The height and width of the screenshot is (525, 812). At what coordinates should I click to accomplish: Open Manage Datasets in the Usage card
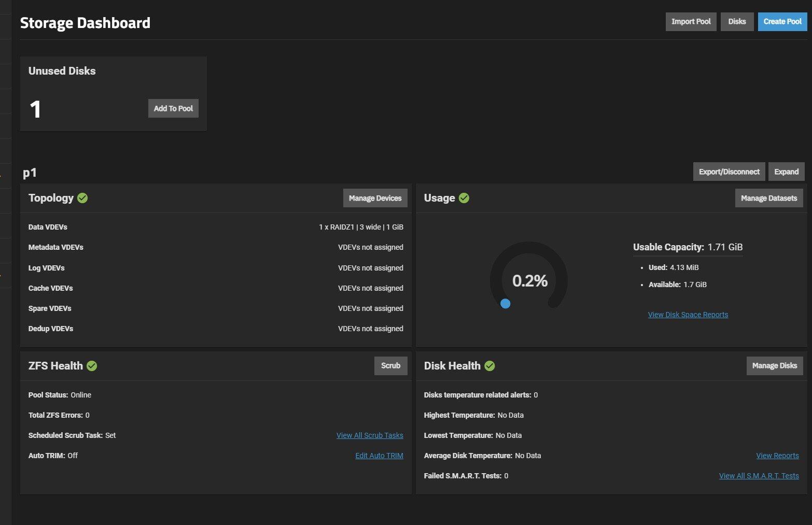click(769, 198)
